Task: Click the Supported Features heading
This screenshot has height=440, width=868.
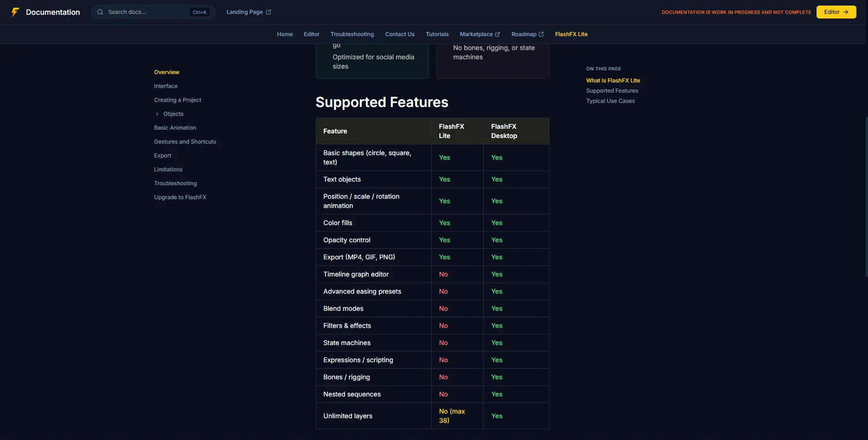Action: (x=382, y=102)
